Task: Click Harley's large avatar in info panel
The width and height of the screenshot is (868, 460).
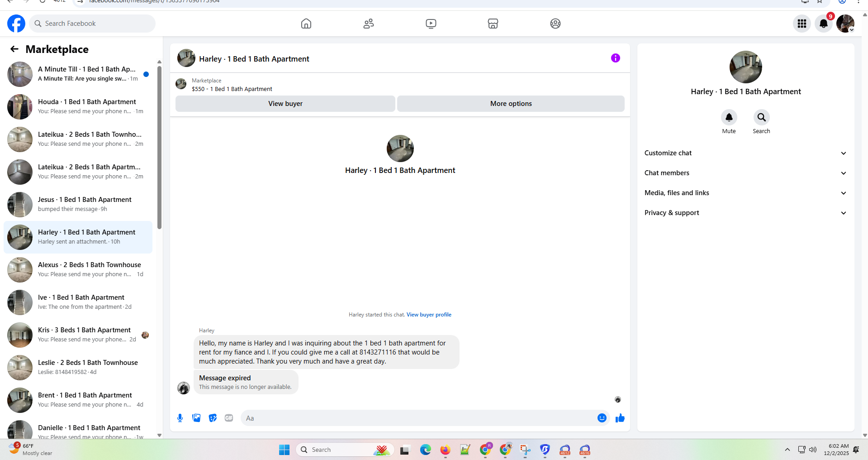Action: [746, 67]
